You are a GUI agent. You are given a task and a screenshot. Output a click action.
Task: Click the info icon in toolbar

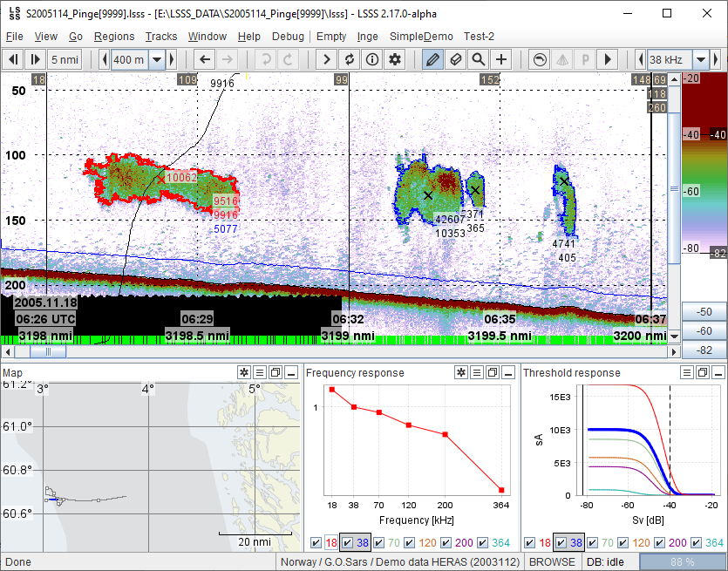click(x=372, y=59)
